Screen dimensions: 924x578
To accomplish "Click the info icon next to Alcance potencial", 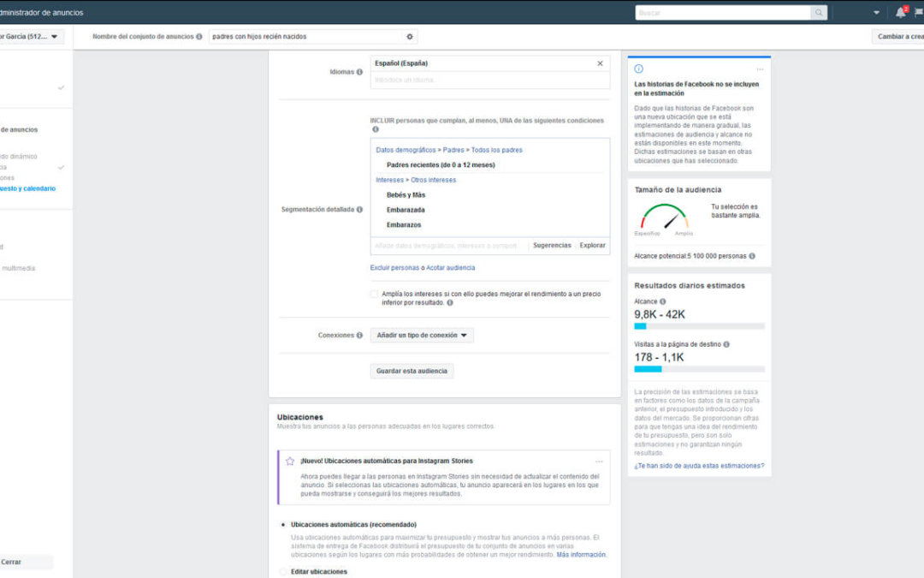I will coord(752,256).
